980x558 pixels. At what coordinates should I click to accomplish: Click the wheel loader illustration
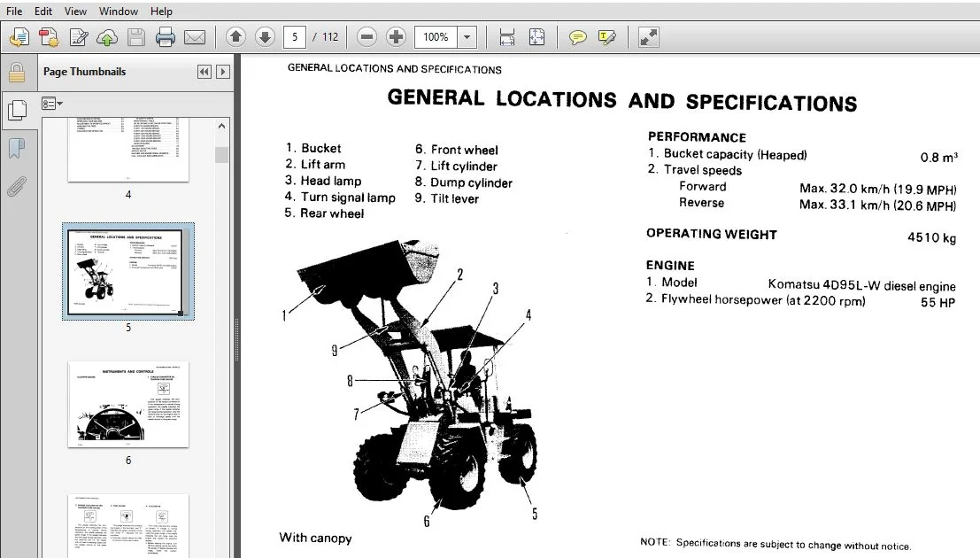point(415,376)
